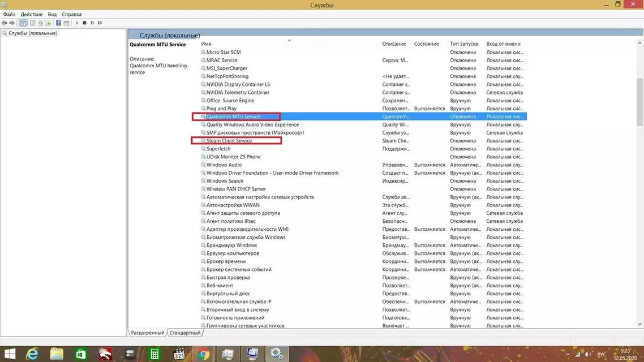Switch to the Services gears taskbar icon
This screenshot has width=644, height=362.
[277, 354]
